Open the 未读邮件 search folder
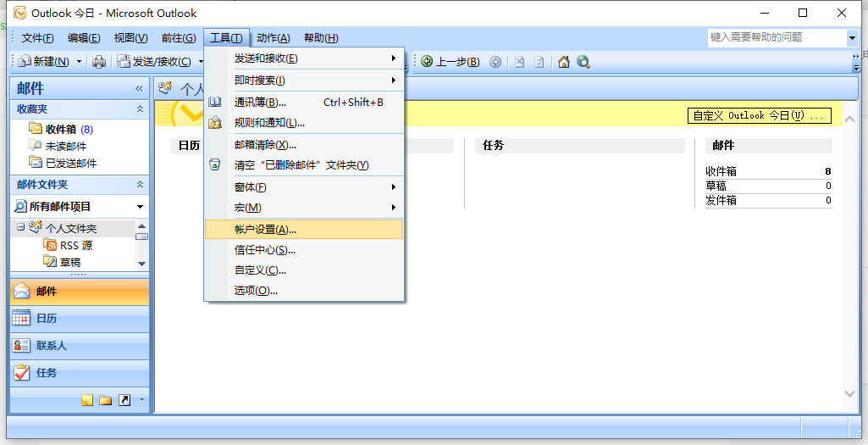The image size is (868, 445). [58, 147]
